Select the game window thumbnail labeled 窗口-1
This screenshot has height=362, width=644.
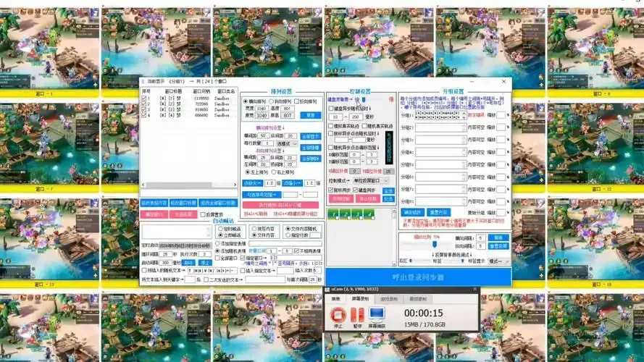49,51
